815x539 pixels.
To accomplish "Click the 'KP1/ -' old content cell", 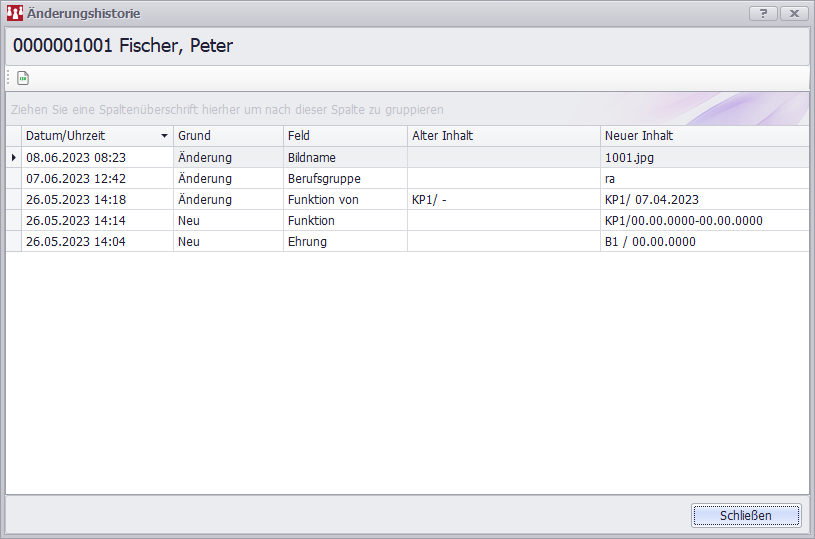I will coord(503,200).
